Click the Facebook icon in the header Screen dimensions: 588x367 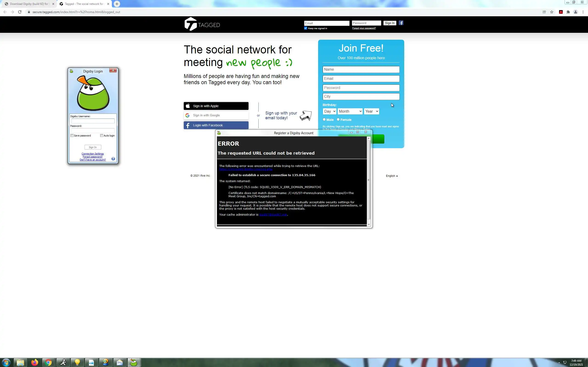pos(401,23)
